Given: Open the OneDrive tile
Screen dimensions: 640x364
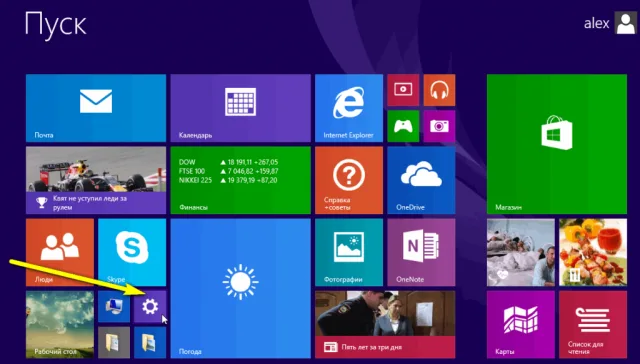Looking at the screenshot, I should (421, 180).
